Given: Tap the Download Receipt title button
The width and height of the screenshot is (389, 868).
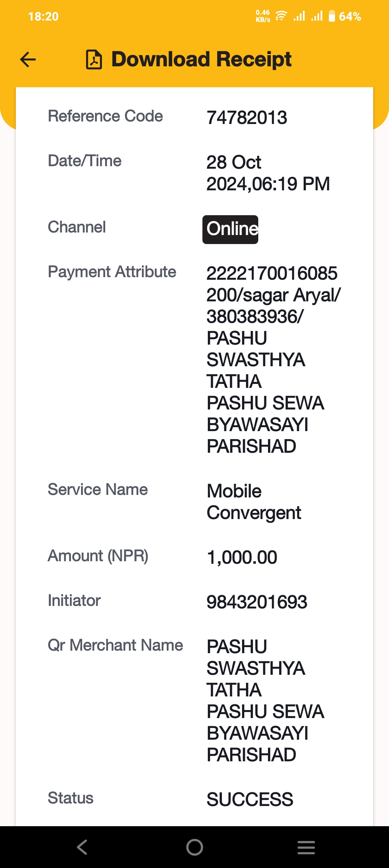Looking at the screenshot, I should (x=189, y=59).
